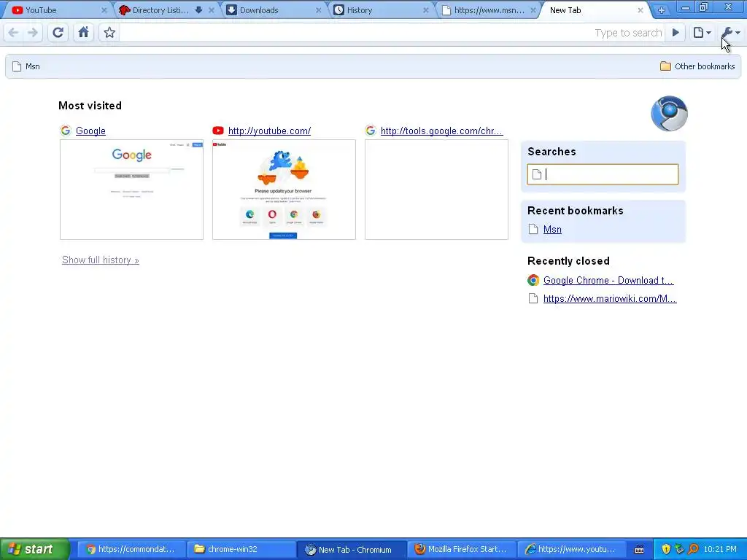Focus the address bar field
The height and width of the screenshot is (560, 747).
click(x=391, y=32)
